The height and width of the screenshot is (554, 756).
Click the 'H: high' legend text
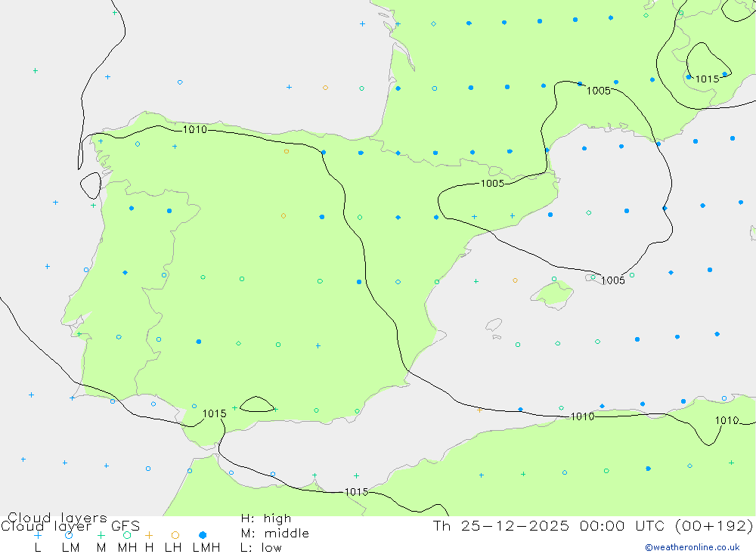pos(266,518)
